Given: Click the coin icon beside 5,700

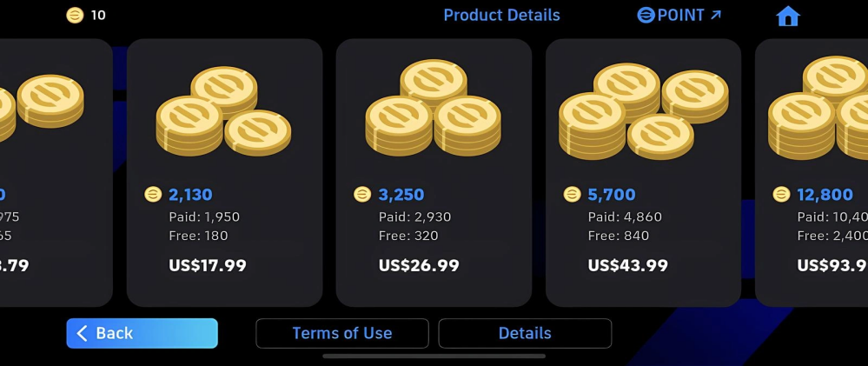Looking at the screenshot, I should pyautogui.click(x=572, y=195).
